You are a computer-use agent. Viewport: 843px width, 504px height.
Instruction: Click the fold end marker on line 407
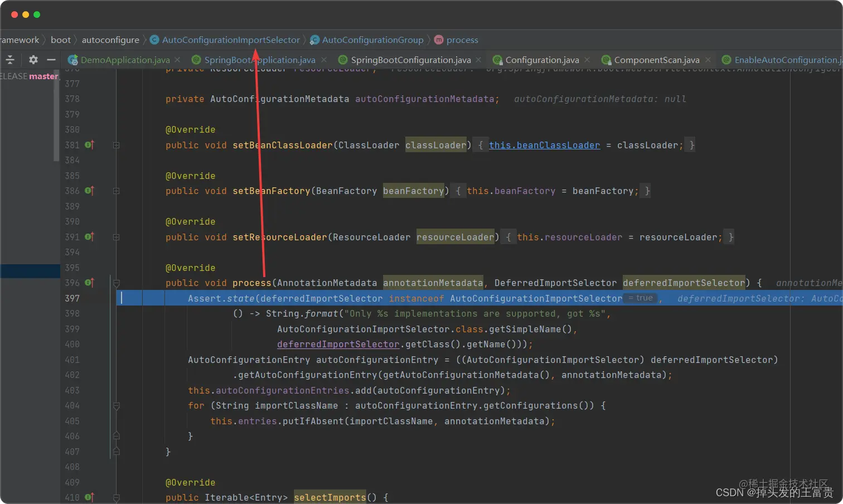click(117, 452)
